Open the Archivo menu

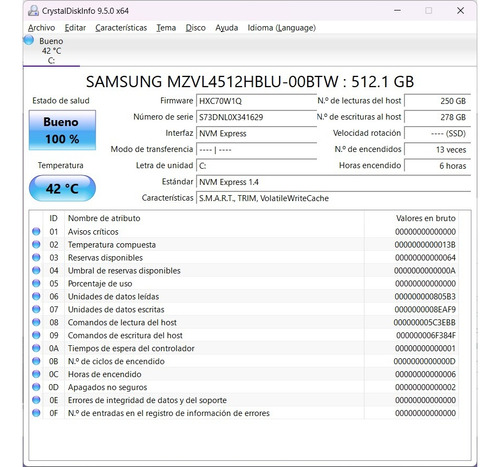41,28
